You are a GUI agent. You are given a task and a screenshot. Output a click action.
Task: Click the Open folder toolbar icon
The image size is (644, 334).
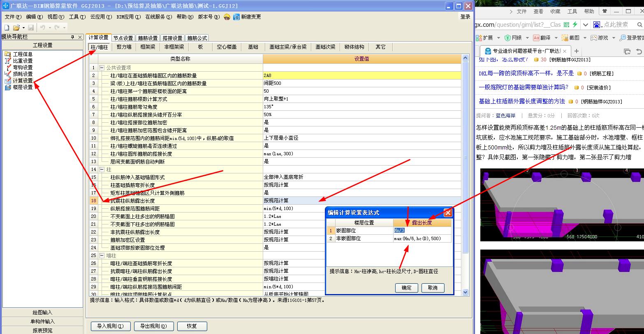click(x=16, y=28)
